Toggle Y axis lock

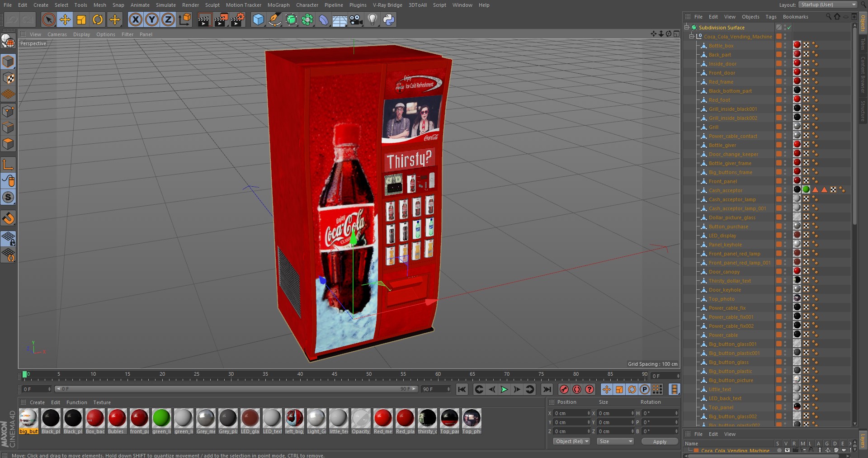point(152,19)
